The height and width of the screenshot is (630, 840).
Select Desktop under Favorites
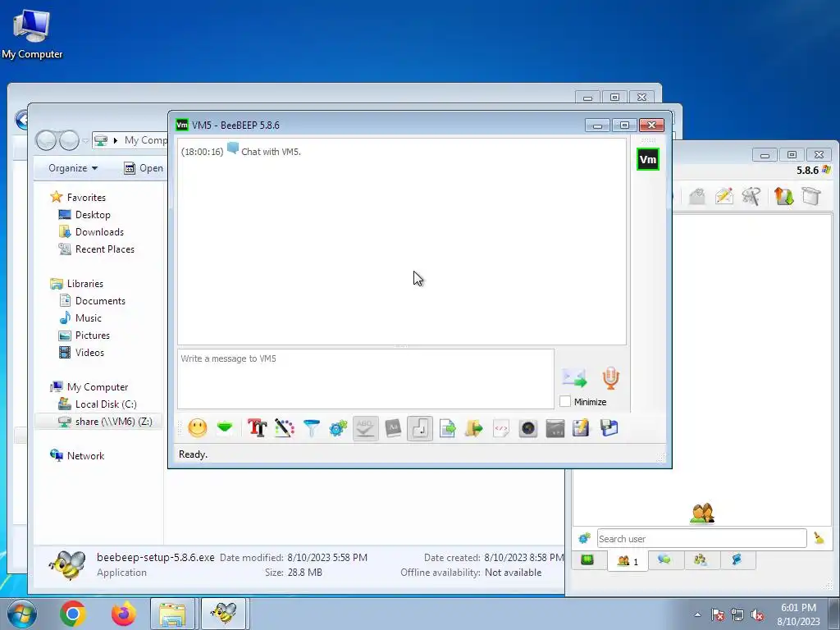[x=93, y=215]
